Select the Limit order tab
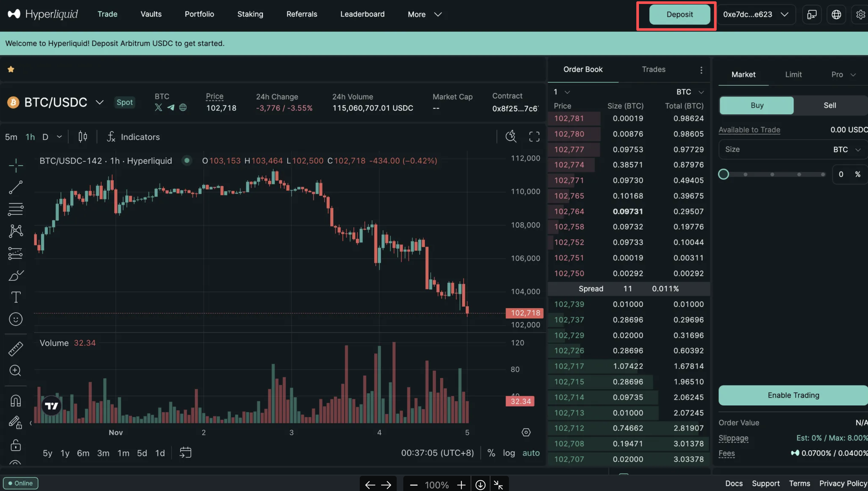The width and height of the screenshot is (868, 491). pyautogui.click(x=793, y=75)
